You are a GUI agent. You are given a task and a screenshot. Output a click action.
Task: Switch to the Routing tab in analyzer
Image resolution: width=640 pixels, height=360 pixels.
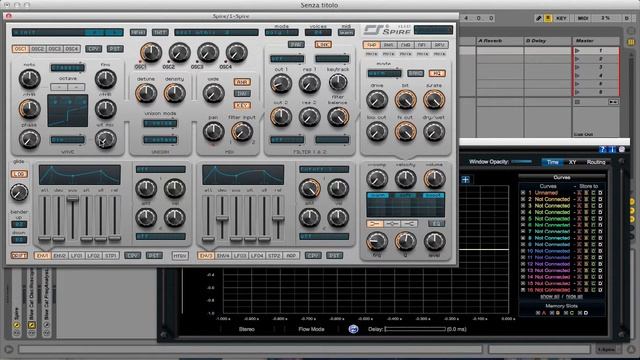[596, 162]
